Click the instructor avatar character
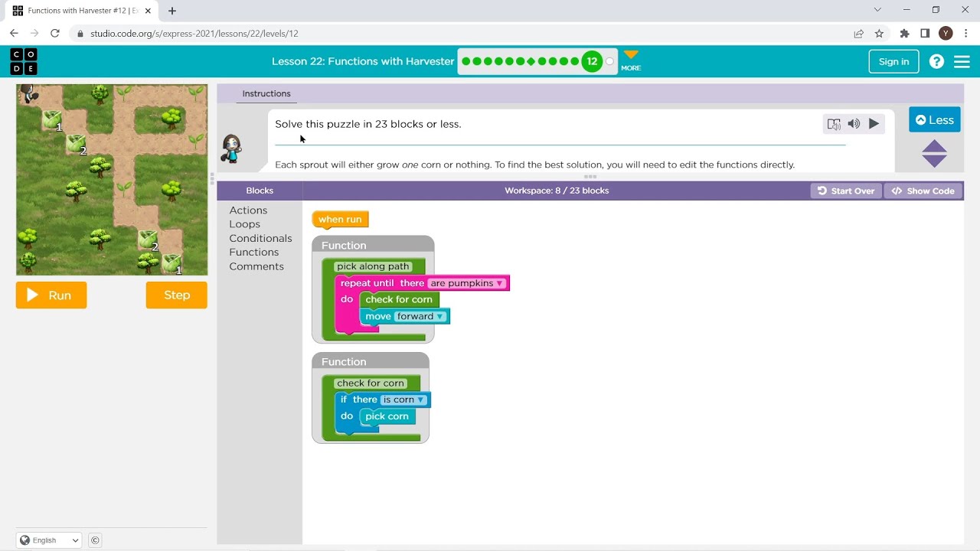The image size is (980, 551). coord(231,148)
